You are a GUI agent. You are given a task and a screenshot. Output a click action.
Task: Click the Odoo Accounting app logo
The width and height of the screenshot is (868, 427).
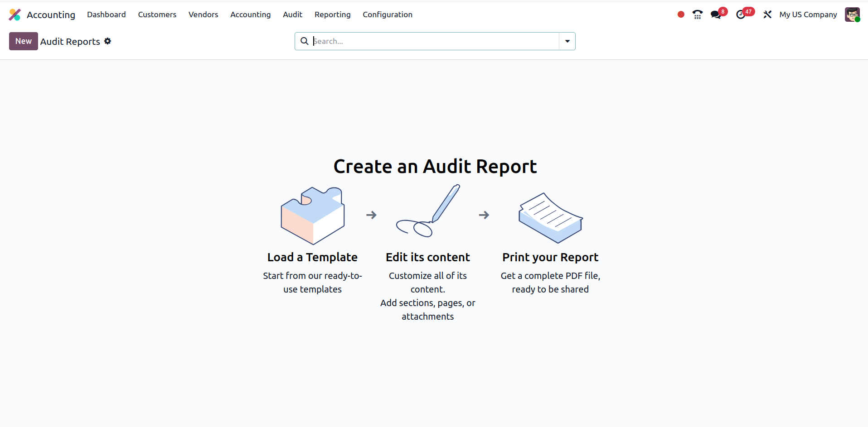[x=15, y=15]
